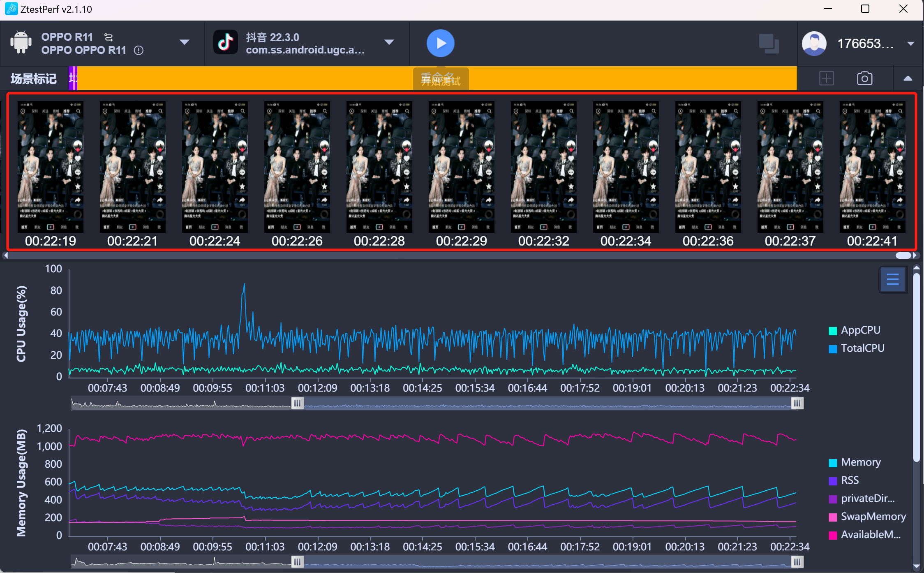Toggle TotalCPU series in legend

[x=857, y=348]
